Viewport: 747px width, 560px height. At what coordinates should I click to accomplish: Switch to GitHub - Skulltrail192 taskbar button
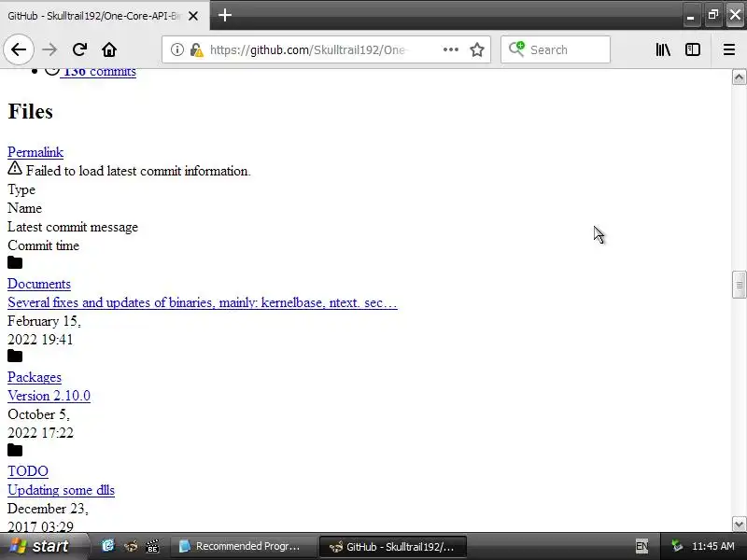click(392, 547)
